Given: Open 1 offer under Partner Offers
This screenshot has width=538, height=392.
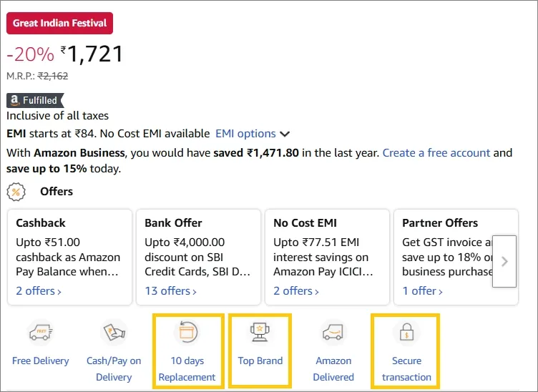Looking at the screenshot, I should 421,291.
